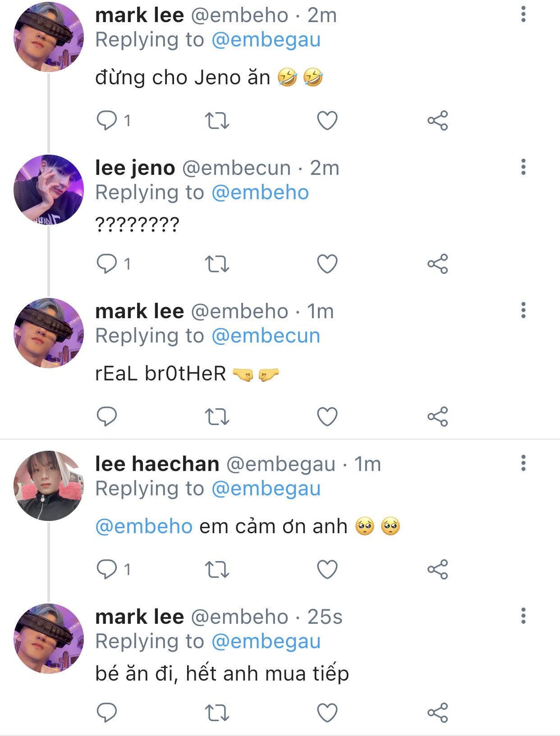
Task: Reply to "bé ăn đi, hết anh mua tiếp" tweet
Action: tap(107, 713)
